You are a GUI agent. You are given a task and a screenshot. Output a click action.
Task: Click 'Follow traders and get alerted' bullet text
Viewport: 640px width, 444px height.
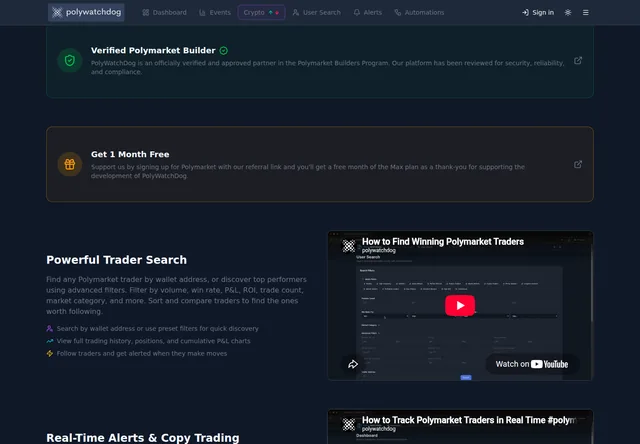click(x=142, y=353)
